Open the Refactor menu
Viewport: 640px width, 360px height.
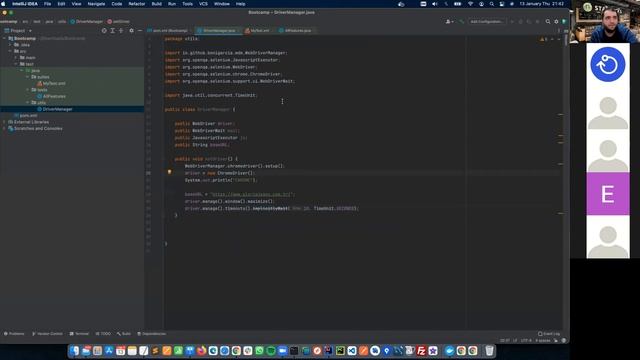(137, 4)
